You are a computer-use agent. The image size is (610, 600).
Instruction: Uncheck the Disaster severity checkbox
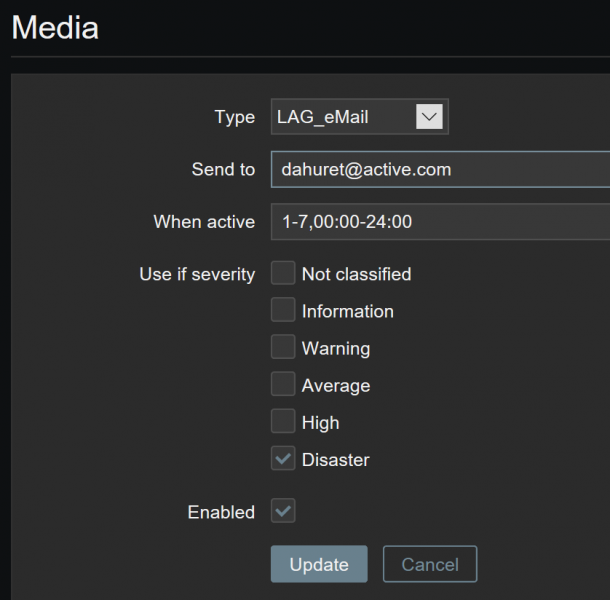point(283,459)
